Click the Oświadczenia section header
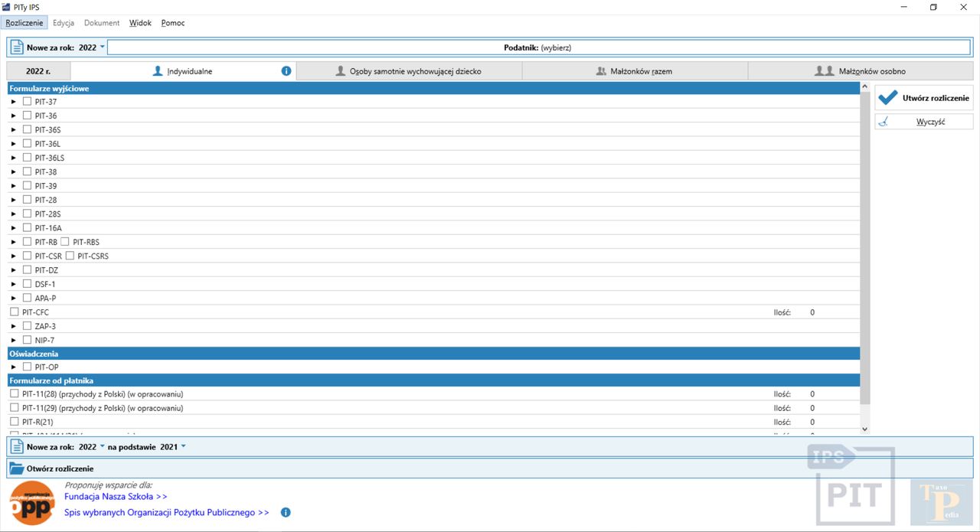This screenshot has width=980, height=532. click(x=433, y=354)
